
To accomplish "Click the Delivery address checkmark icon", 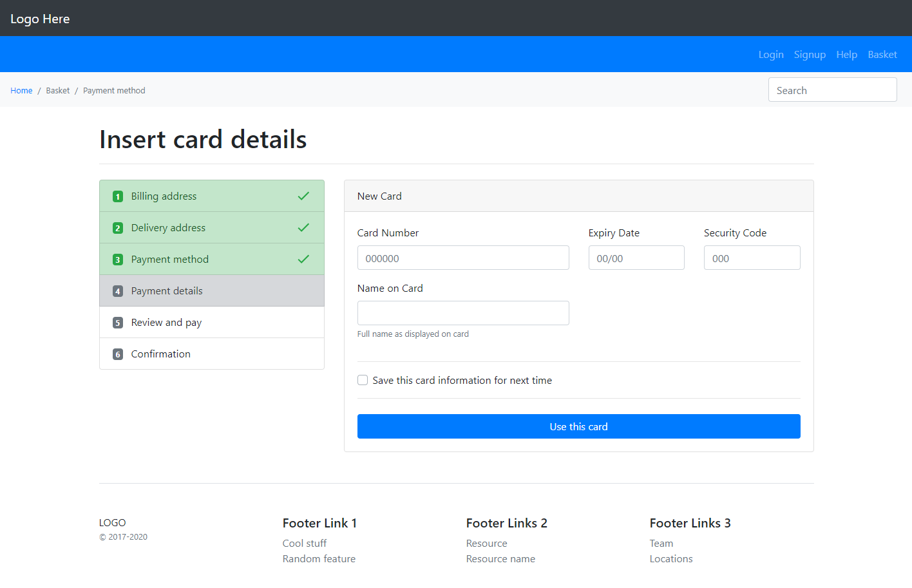I will coord(303,227).
